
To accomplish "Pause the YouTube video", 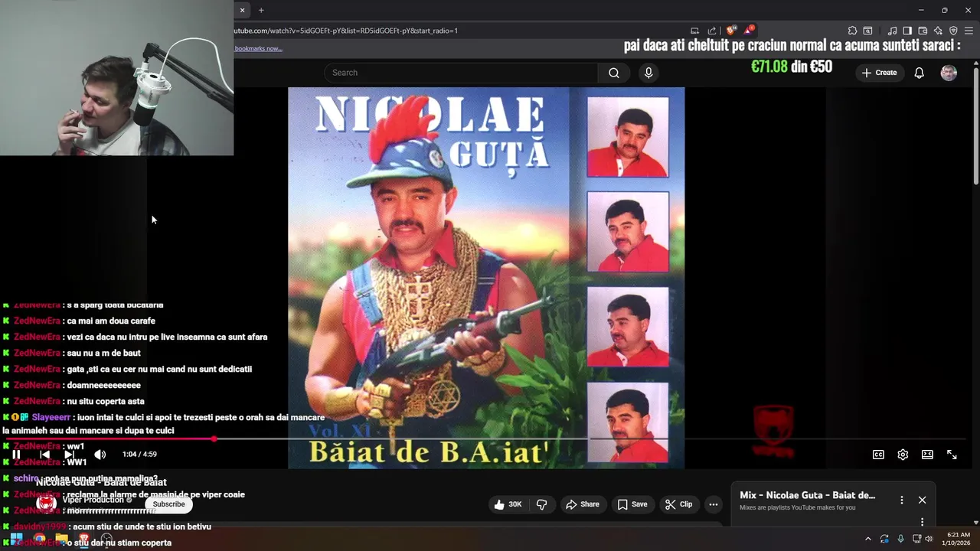I will [16, 455].
